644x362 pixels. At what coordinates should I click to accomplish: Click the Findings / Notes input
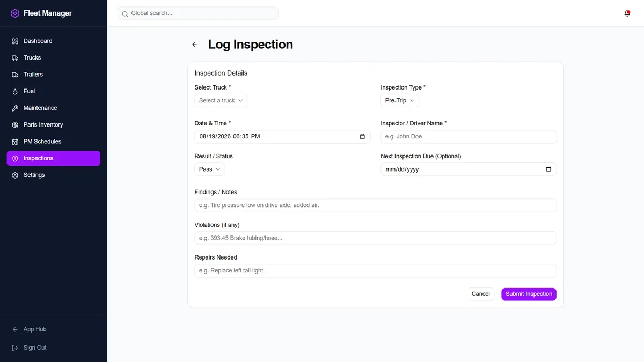coord(376,205)
